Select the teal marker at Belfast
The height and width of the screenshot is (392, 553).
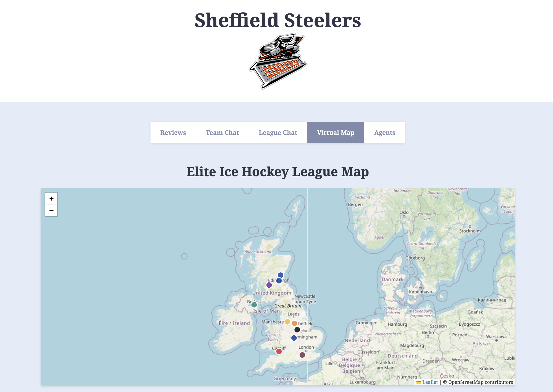[x=254, y=305]
